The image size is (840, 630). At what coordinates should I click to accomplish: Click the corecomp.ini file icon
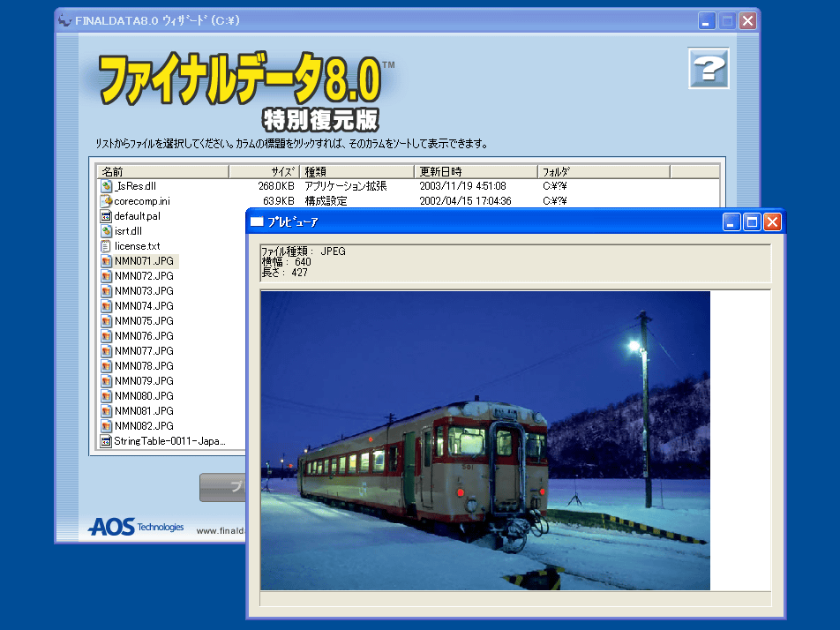coord(106,201)
